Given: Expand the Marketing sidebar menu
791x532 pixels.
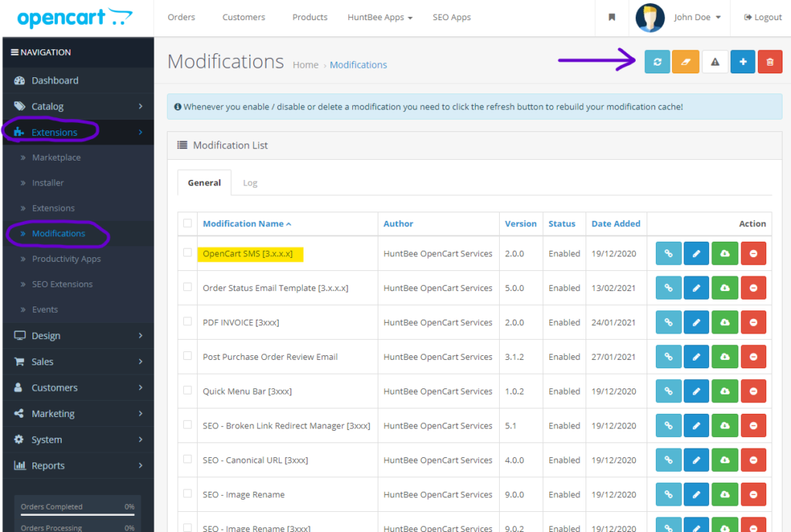Looking at the screenshot, I should [78, 414].
